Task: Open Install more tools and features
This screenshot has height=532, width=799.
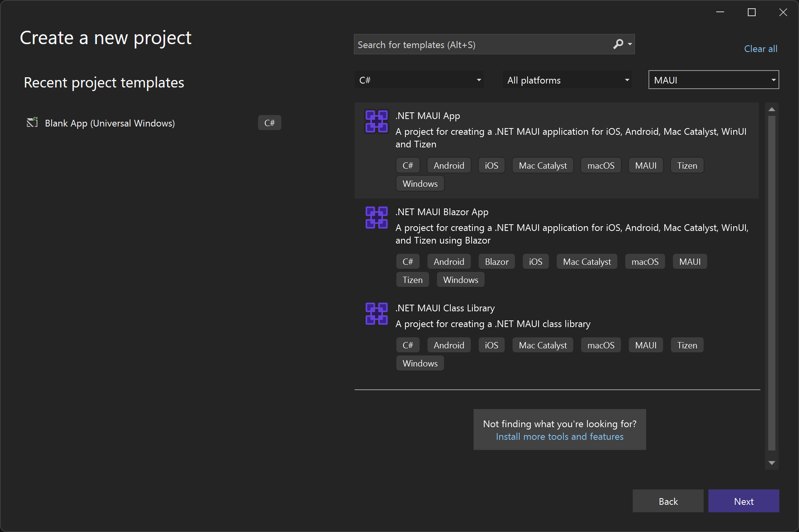Action: [x=559, y=437]
